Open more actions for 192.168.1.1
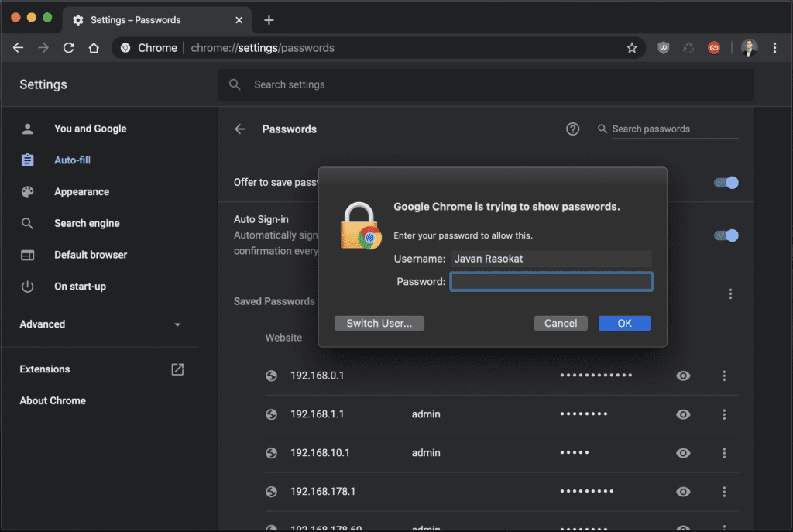This screenshot has height=532, width=793. 724,414
